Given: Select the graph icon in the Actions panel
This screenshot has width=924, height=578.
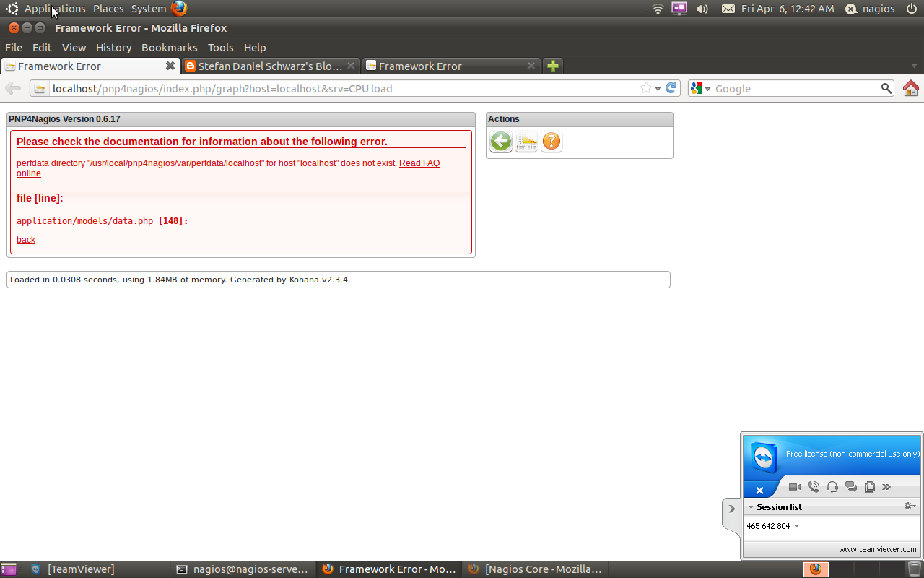Looking at the screenshot, I should (x=526, y=142).
